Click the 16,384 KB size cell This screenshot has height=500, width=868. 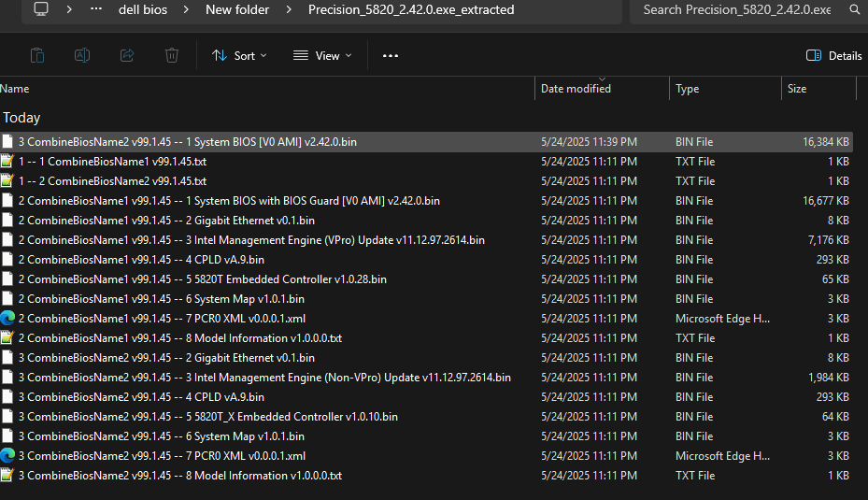pyautogui.click(x=825, y=142)
